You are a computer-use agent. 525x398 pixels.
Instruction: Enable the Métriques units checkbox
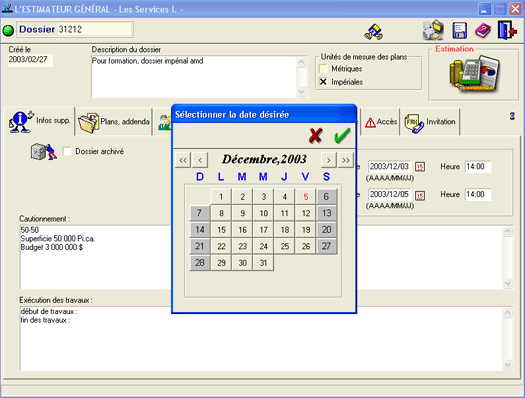[x=323, y=69]
